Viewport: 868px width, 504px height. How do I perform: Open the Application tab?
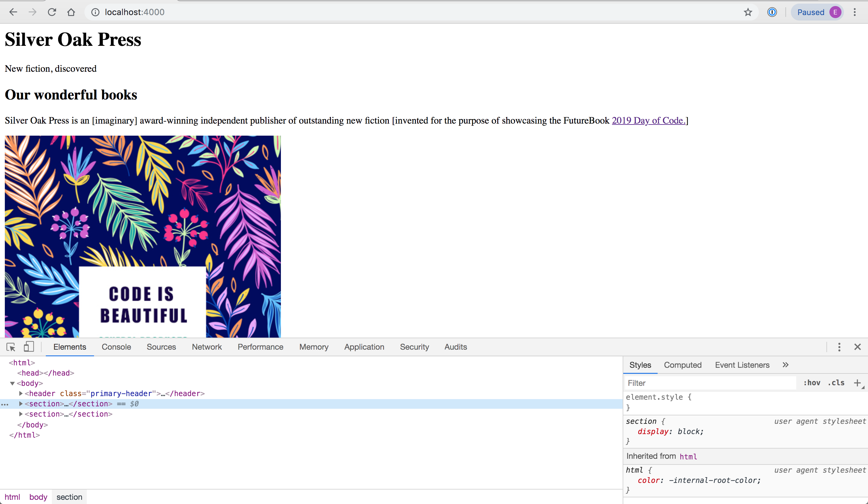[x=364, y=347]
